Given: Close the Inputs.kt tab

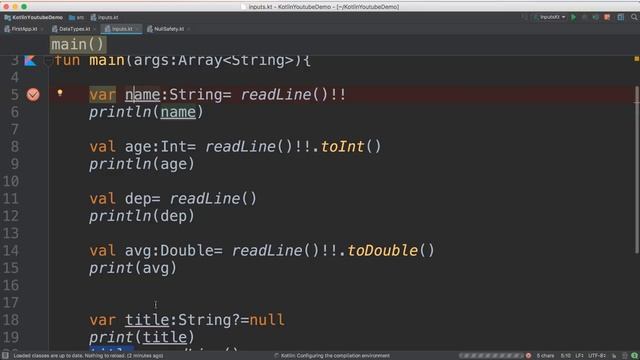Looking at the screenshot, I should 138,29.
